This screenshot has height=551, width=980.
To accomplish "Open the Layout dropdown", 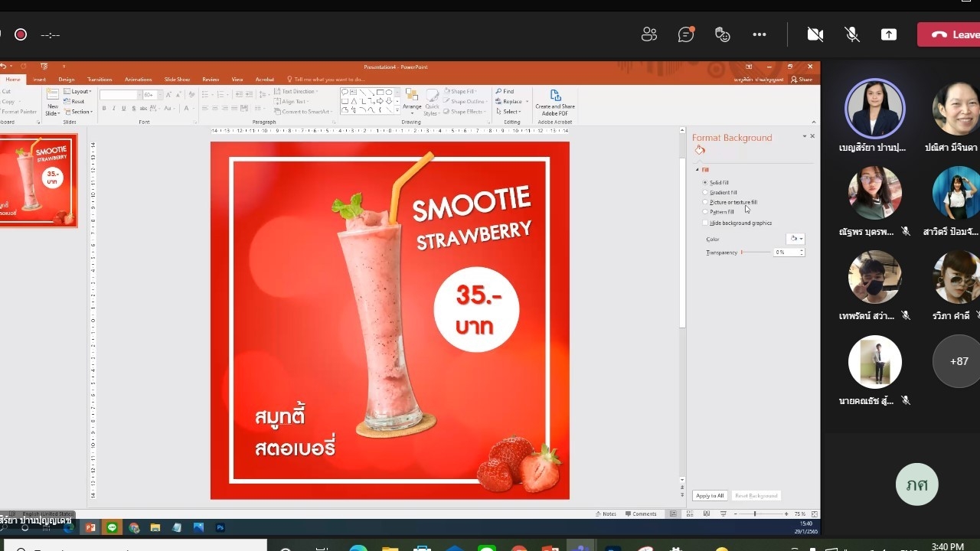I will tap(77, 92).
